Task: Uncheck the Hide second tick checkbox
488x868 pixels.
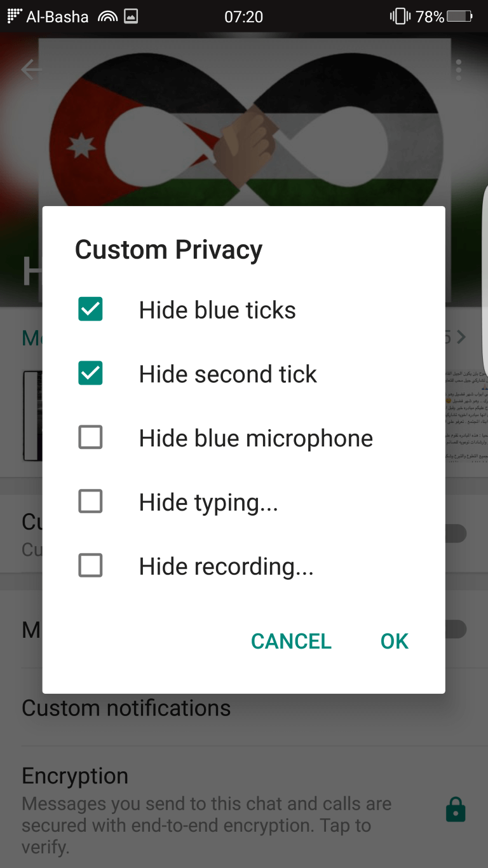Action: click(x=90, y=374)
